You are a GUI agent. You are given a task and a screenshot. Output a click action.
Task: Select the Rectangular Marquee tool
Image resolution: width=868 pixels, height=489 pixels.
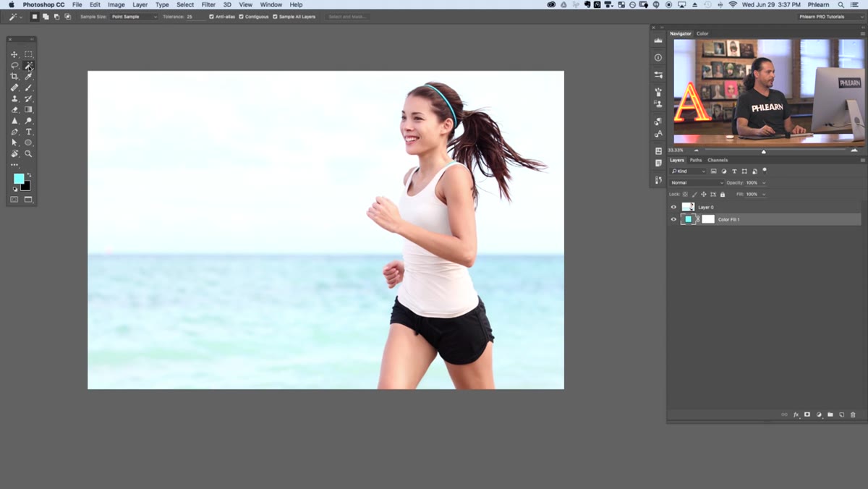tap(29, 54)
